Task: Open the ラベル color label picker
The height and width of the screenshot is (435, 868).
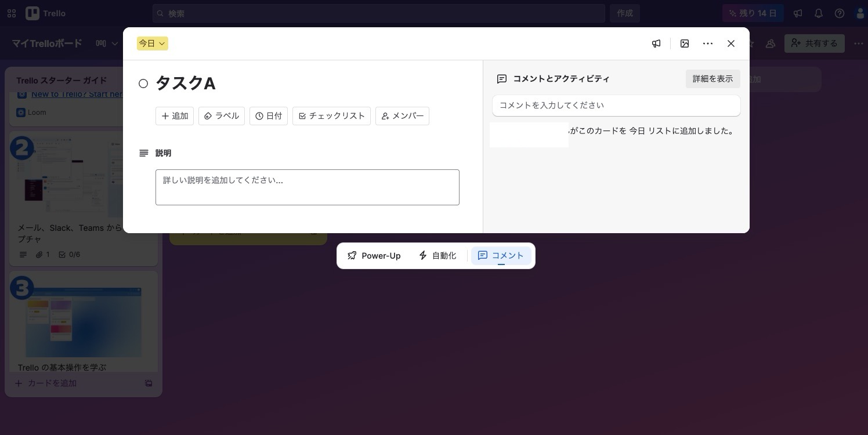Action: 222,116
